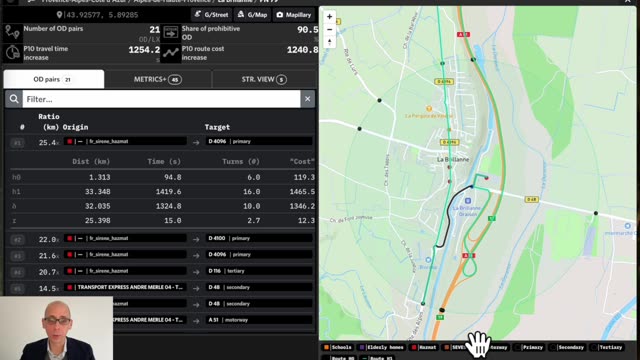This screenshot has width=640, height=360.
Task: Toggle the Elderly homes legend layer
Action: [x=382, y=347]
